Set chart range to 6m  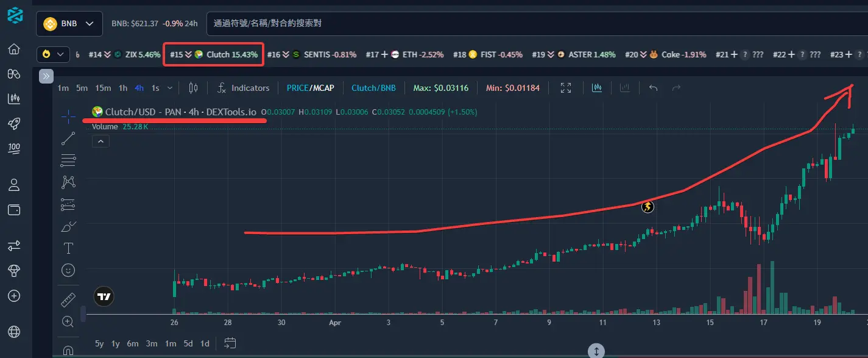(x=133, y=343)
